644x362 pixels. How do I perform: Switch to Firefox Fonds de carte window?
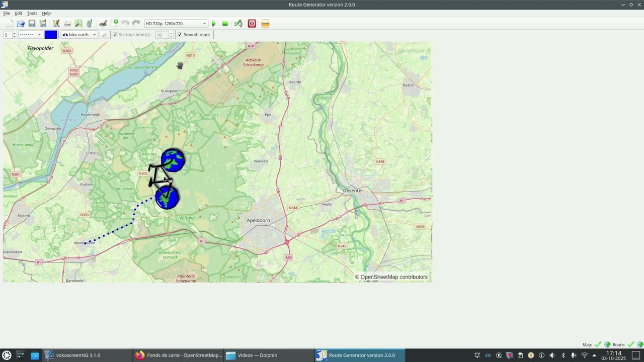coord(178,355)
